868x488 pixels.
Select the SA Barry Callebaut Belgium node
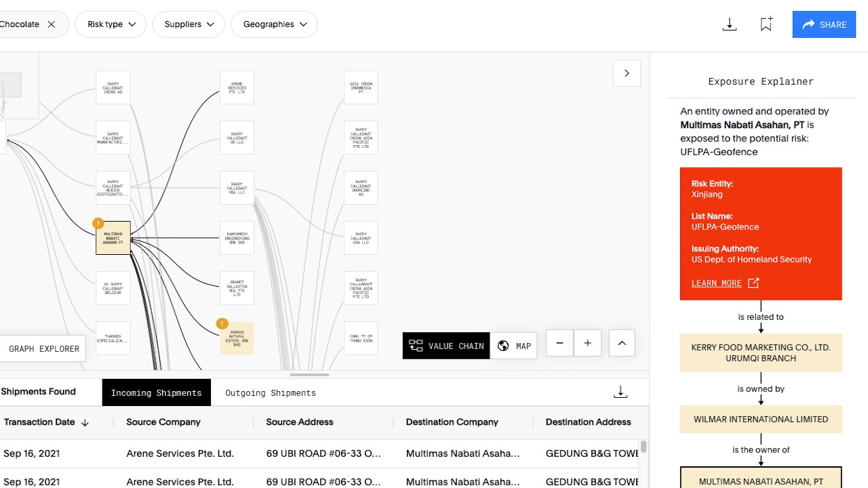coord(113,288)
